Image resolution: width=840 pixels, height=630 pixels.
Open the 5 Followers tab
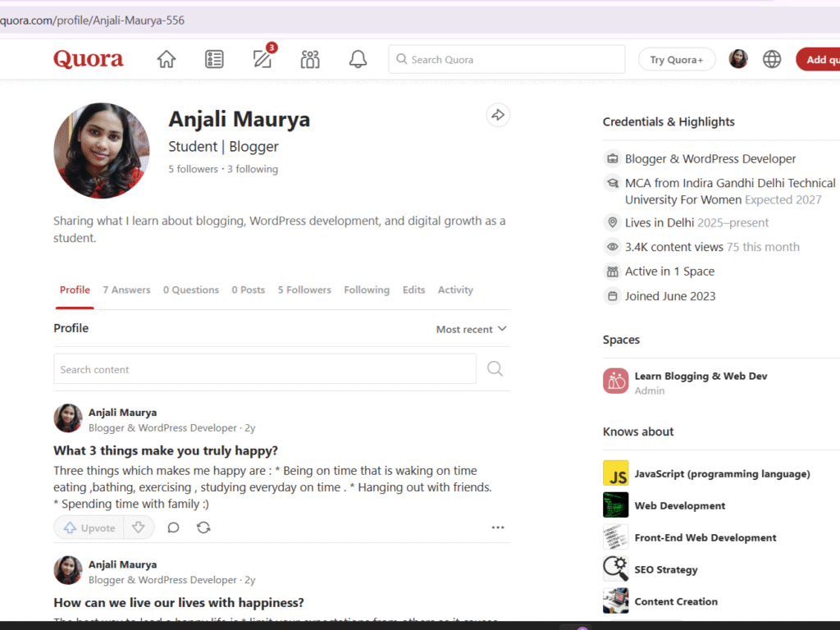pos(304,290)
